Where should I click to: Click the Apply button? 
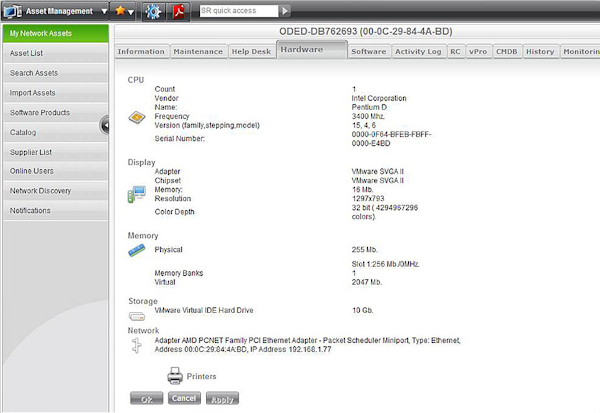[222, 398]
